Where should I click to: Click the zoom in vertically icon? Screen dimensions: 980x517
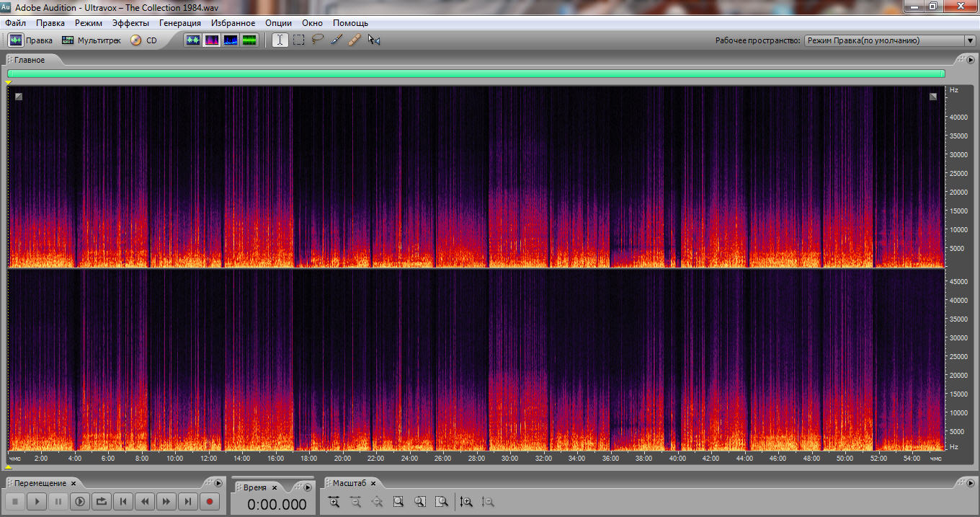[x=466, y=502]
